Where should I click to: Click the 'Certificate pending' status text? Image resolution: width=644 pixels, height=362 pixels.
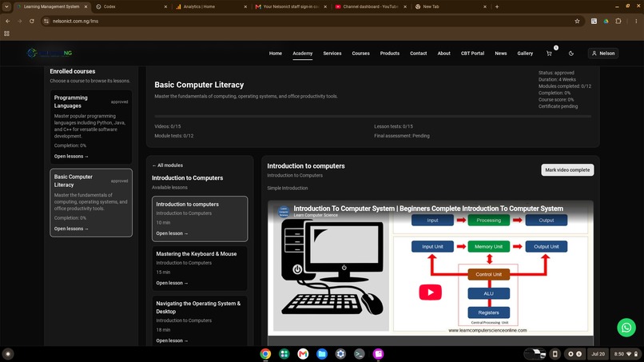tap(558, 106)
